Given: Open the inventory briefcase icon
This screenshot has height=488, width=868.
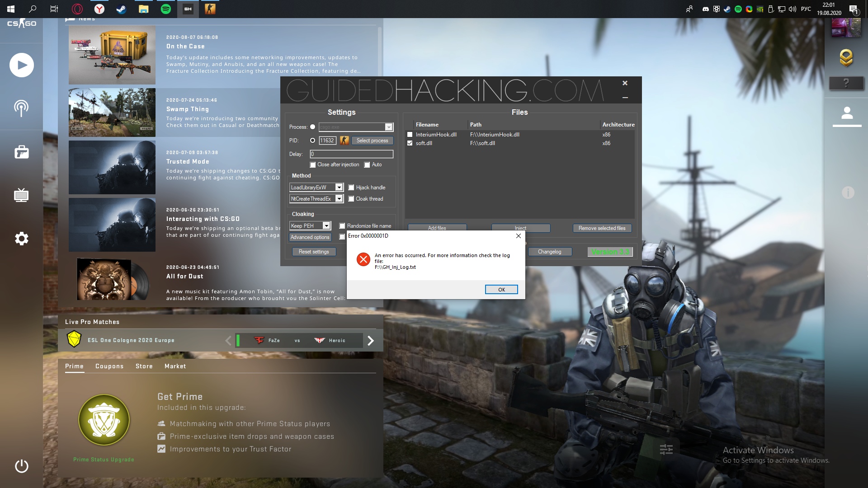Looking at the screenshot, I should 21,152.
